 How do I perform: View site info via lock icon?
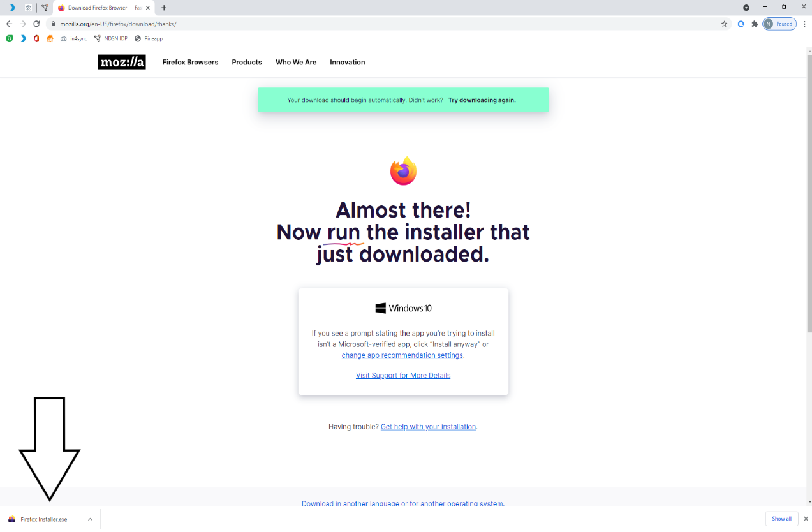pyautogui.click(x=54, y=24)
